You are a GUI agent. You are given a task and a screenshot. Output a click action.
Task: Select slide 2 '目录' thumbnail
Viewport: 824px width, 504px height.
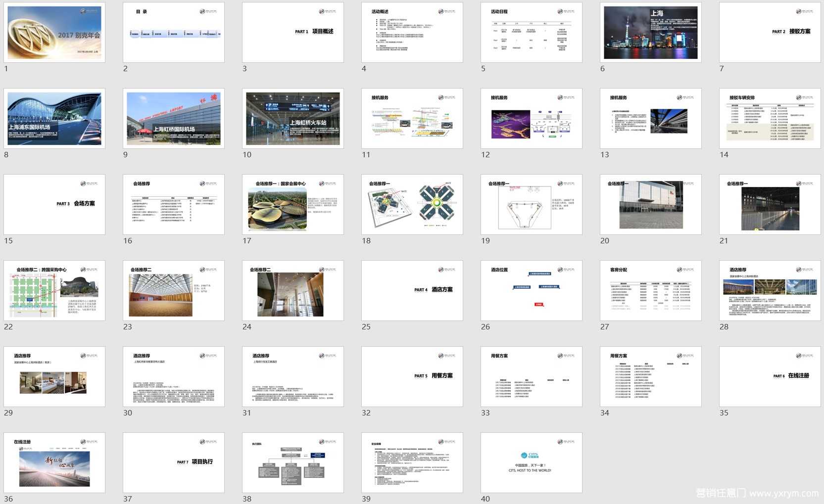click(174, 32)
